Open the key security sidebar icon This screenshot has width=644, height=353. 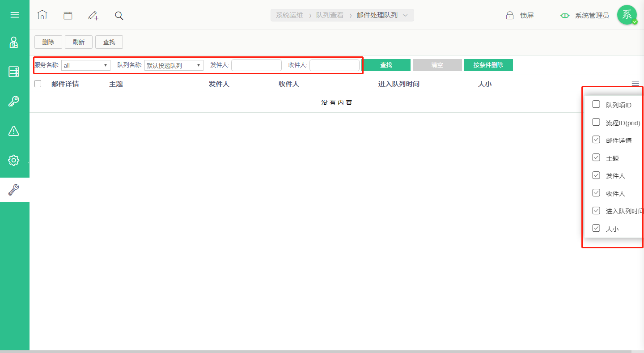click(14, 101)
